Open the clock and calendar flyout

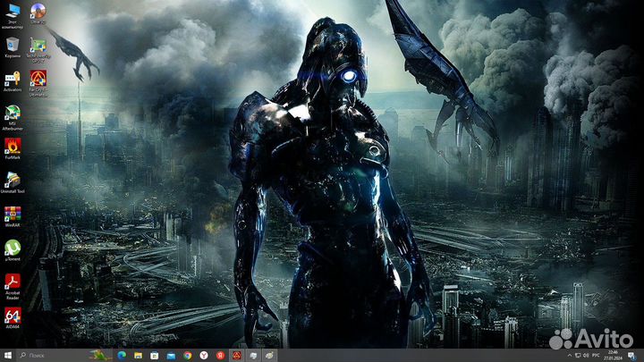[x=613, y=356]
